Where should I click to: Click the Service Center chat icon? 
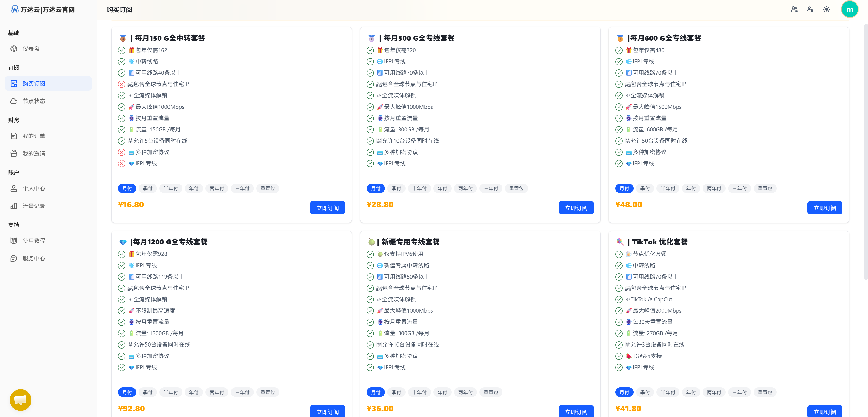(x=14, y=258)
